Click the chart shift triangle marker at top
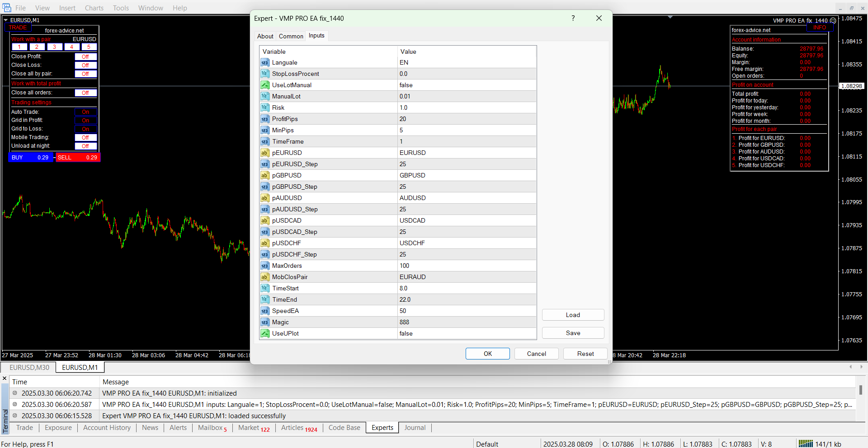Image resolution: width=868 pixels, height=448 pixels. [670, 17]
